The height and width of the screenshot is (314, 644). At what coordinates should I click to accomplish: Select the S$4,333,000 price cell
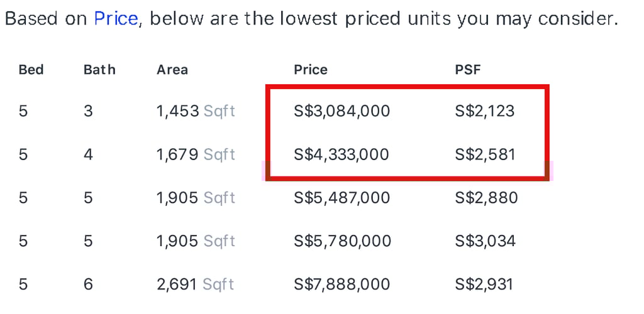[341, 154]
